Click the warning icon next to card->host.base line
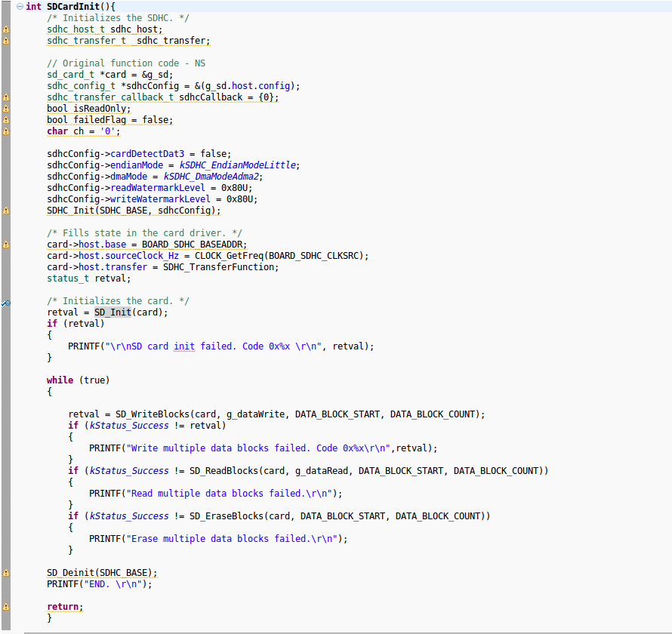The height and width of the screenshot is (634, 672). click(5, 244)
